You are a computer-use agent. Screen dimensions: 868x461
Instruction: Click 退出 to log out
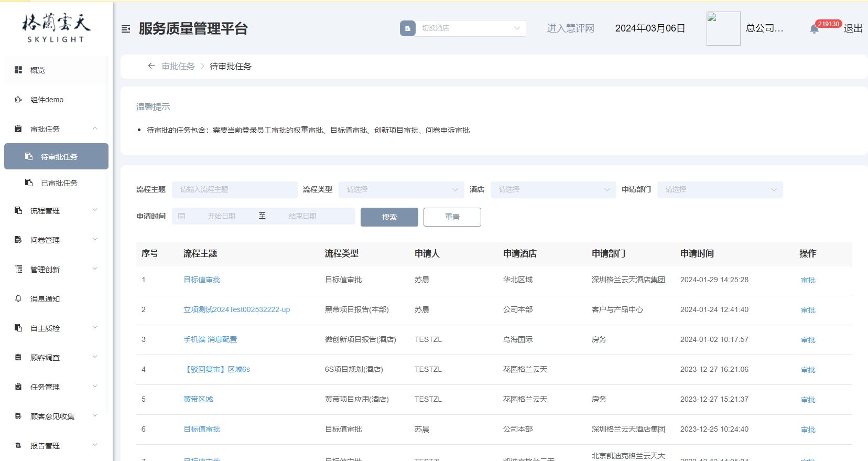[853, 28]
